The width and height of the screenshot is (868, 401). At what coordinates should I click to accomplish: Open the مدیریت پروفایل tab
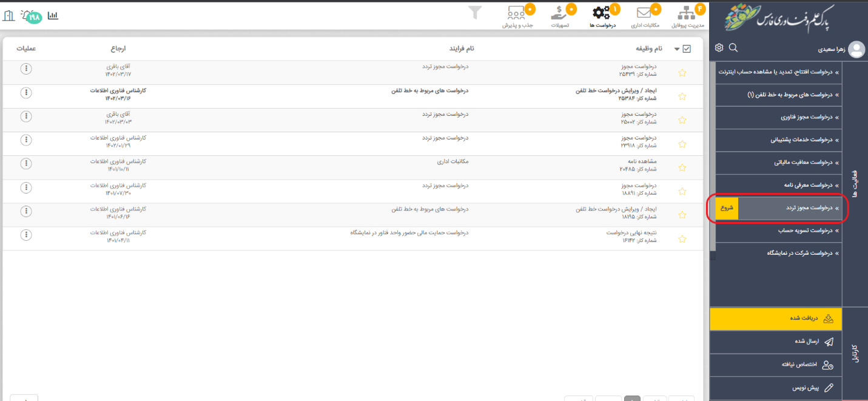point(688,18)
